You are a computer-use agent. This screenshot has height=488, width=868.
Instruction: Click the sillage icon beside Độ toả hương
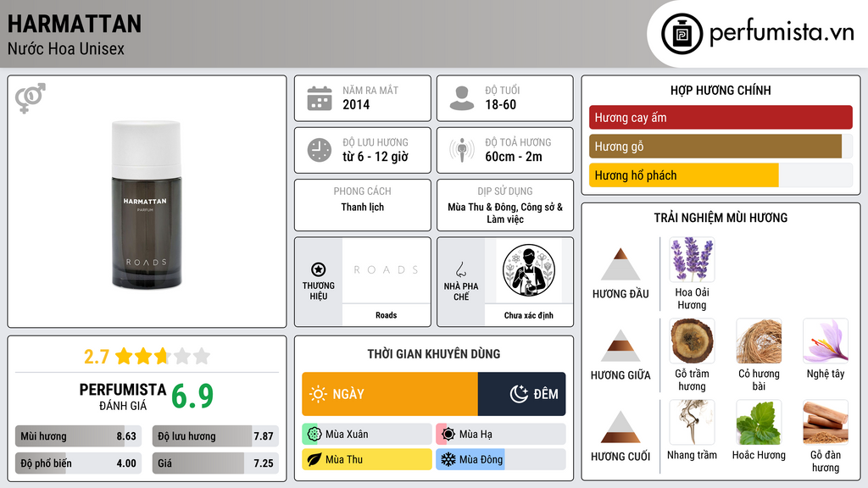pos(462,150)
